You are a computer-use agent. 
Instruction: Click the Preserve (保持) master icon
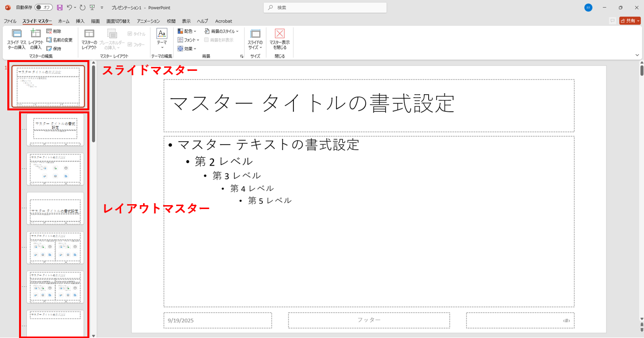49,49
